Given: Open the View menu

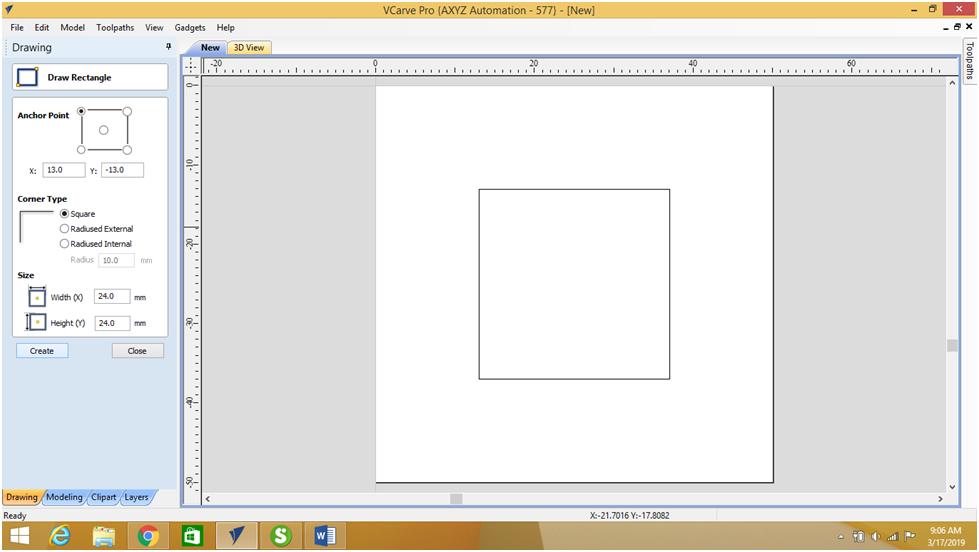Looking at the screenshot, I should click(154, 27).
